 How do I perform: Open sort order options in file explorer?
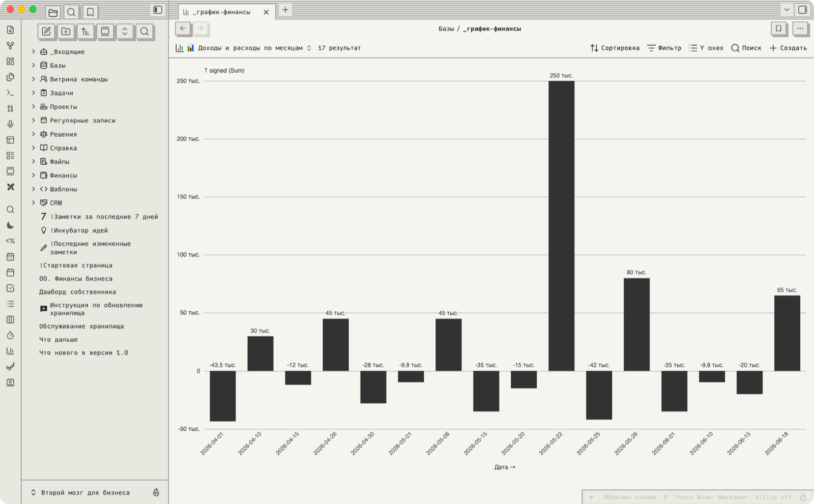click(x=85, y=32)
